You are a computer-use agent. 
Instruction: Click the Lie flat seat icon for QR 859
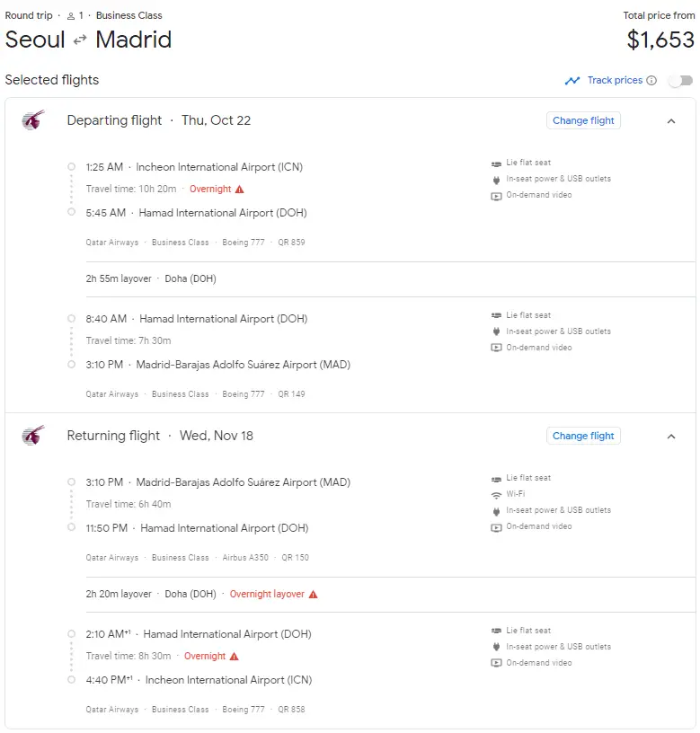click(496, 163)
